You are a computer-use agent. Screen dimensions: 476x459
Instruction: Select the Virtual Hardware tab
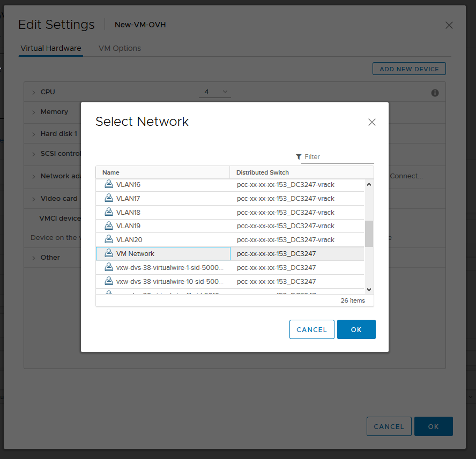[50, 48]
